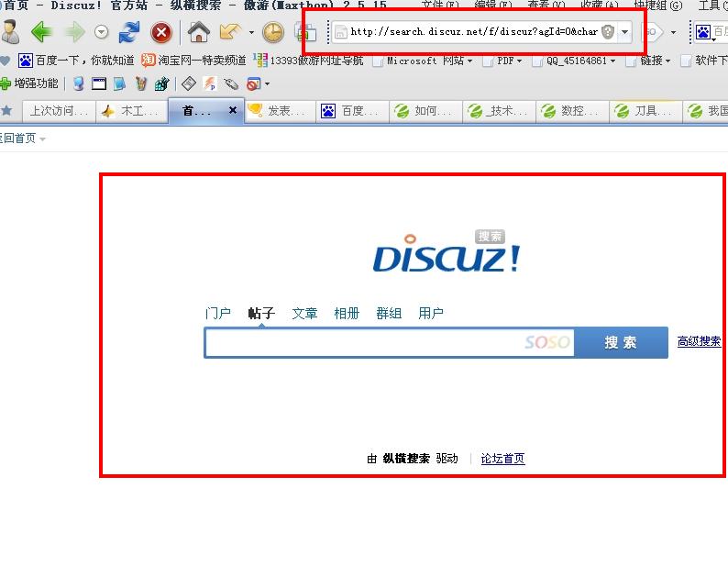
Task: Click the print/copy pages icon
Action: pos(305,32)
